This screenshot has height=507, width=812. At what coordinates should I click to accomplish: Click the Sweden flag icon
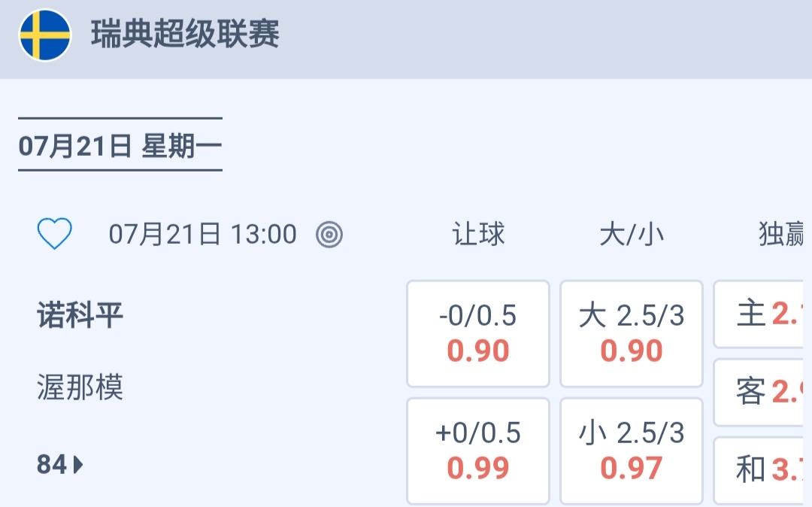coord(45,35)
